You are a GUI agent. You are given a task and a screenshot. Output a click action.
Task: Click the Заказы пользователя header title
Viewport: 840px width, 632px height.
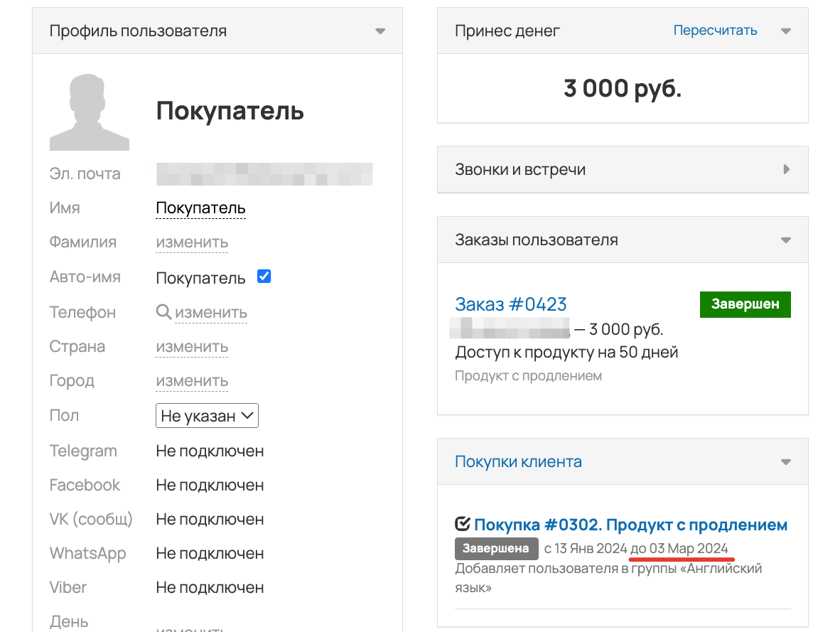click(537, 240)
